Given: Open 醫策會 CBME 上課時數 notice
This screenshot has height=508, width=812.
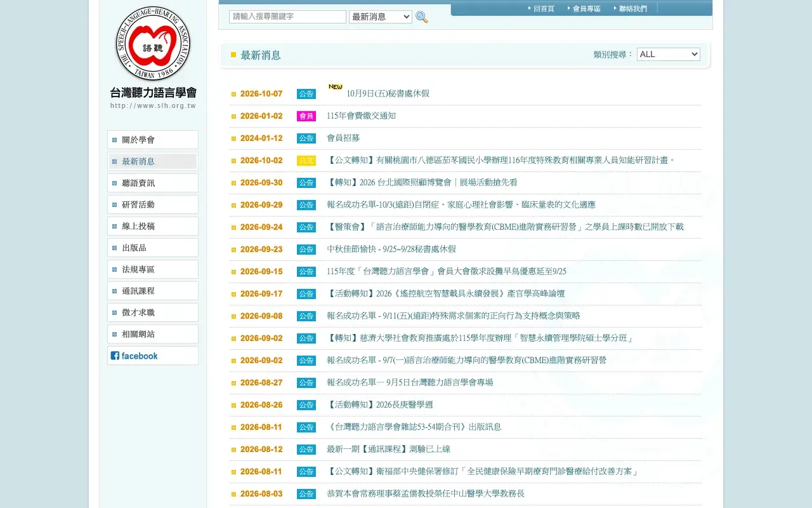Looking at the screenshot, I should click(505, 227).
